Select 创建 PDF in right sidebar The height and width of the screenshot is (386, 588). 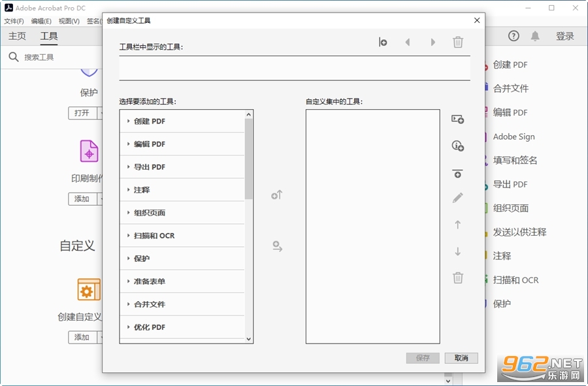pos(510,65)
